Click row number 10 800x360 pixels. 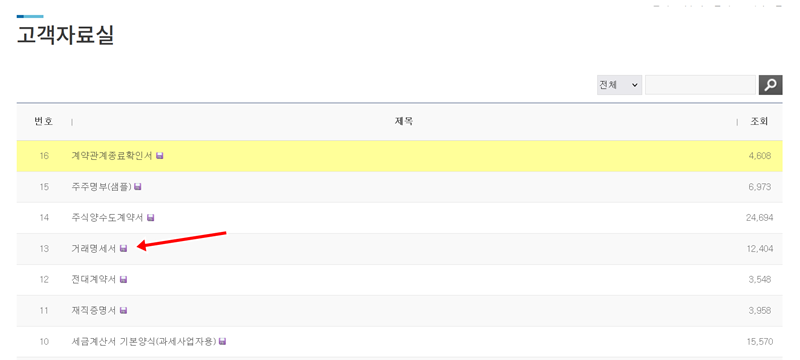(x=44, y=342)
